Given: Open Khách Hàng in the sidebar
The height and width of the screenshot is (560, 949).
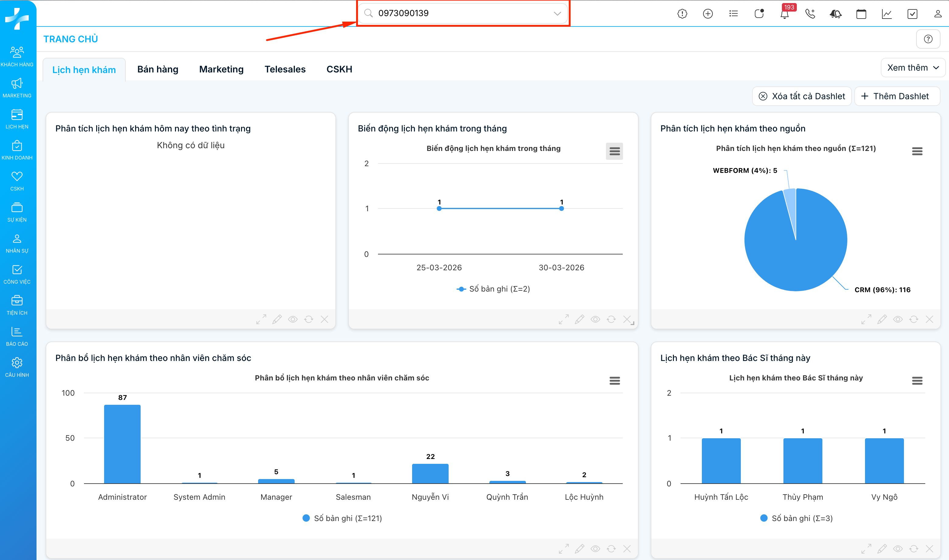Looking at the screenshot, I should tap(17, 56).
